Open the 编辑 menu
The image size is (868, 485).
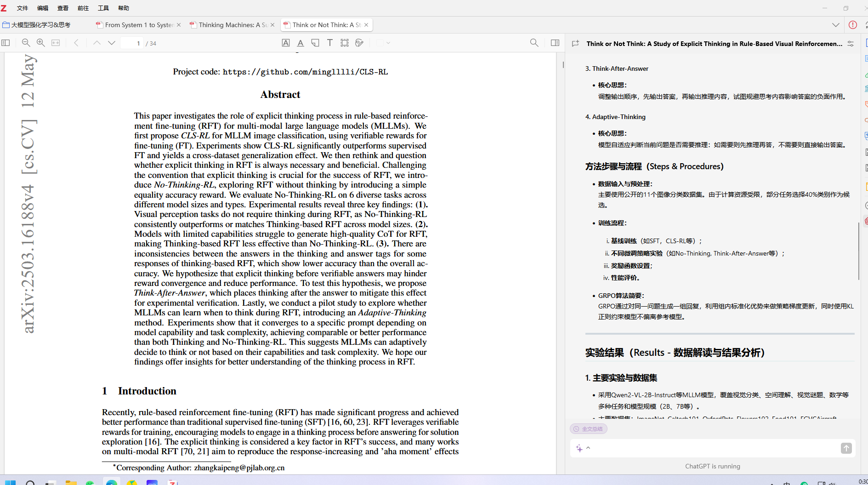pyautogui.click(x=43, y=8)
